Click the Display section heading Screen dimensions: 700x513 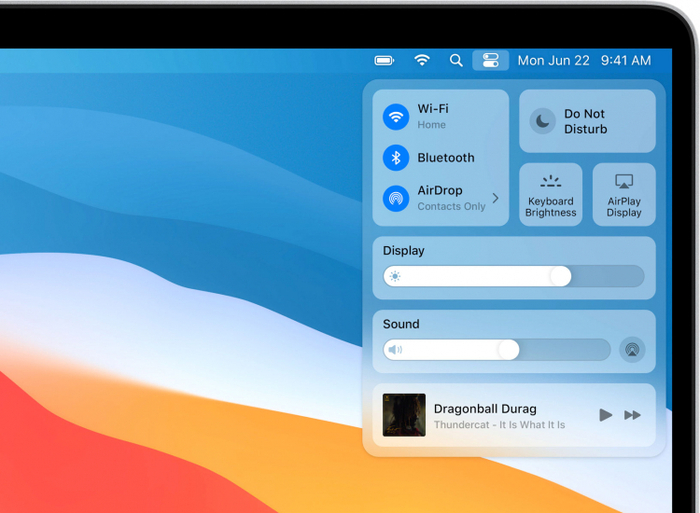click(x=404, y=250)
